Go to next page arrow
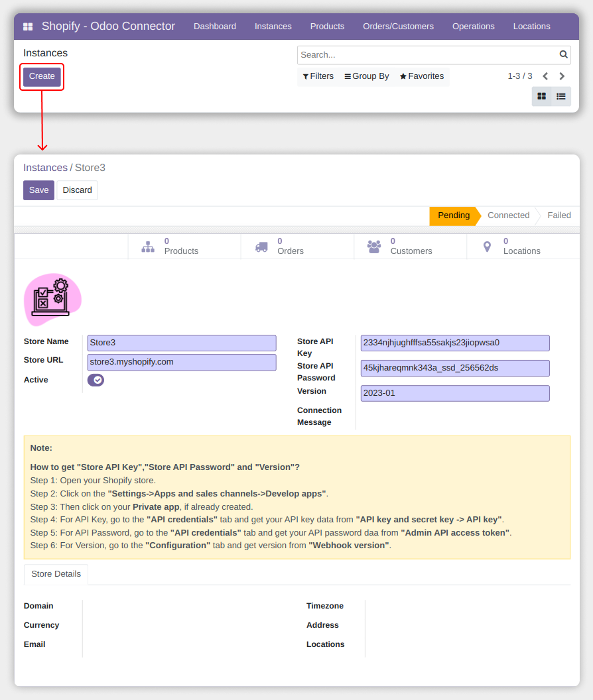Screen dimensions: 593x700 pyautogui.click(x=562, y=76)
